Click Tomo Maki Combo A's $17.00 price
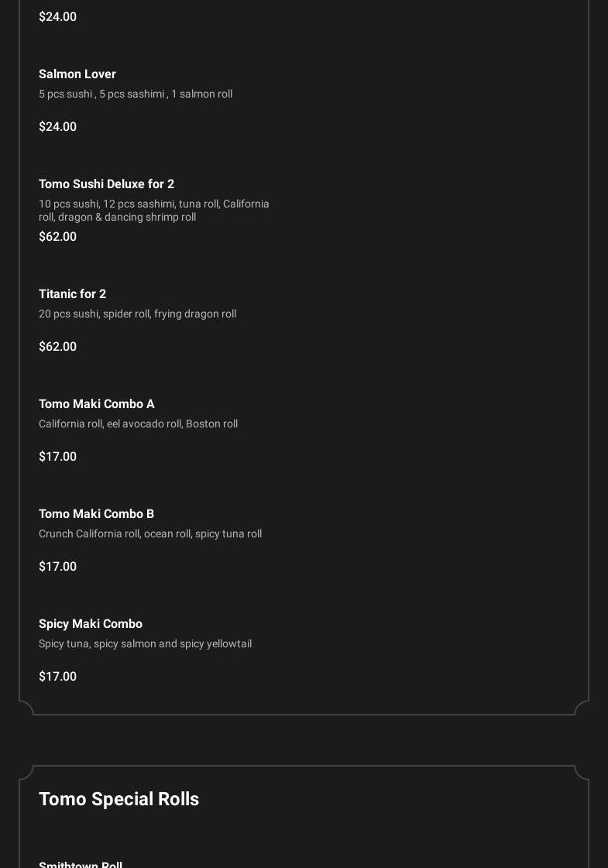 pos(58,457)
